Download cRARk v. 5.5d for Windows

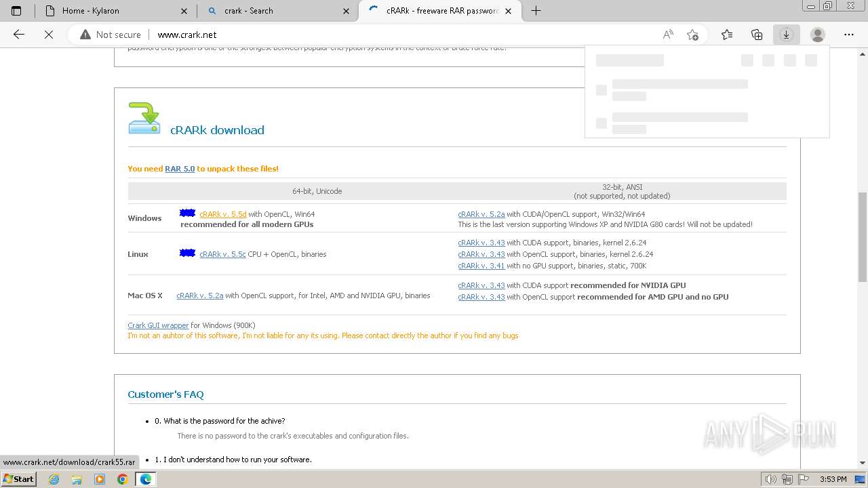click(x=223, y=214)
